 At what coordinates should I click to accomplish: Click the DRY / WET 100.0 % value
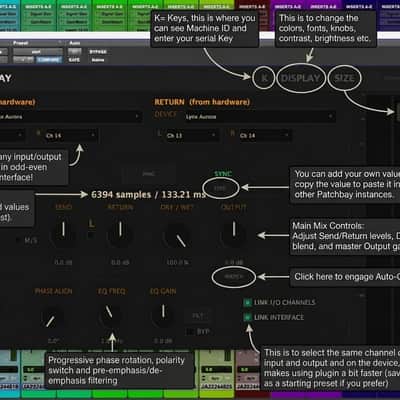[178, 263]
